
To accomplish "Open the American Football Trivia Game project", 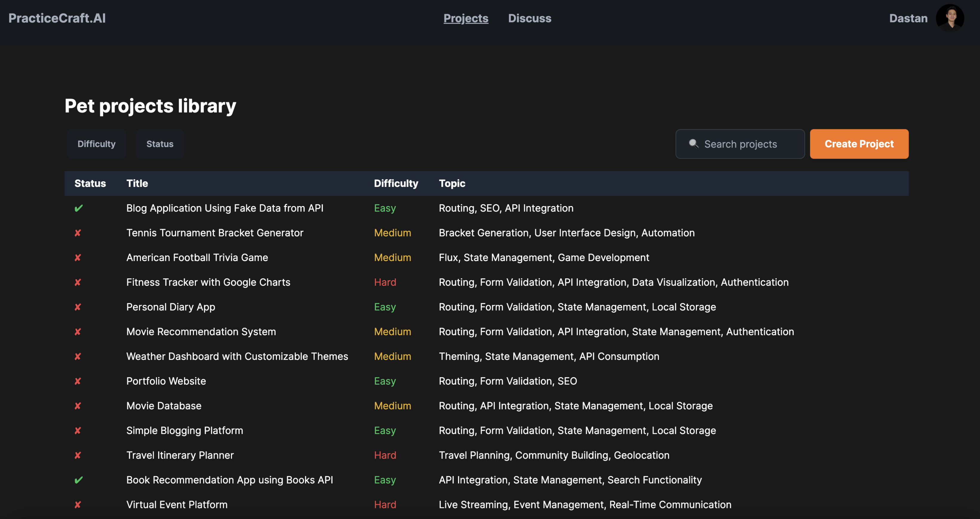I will click(197, 258).
